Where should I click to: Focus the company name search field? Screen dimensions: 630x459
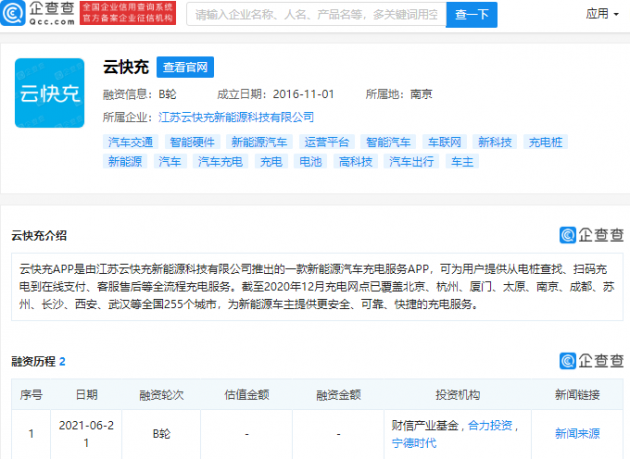316,14
